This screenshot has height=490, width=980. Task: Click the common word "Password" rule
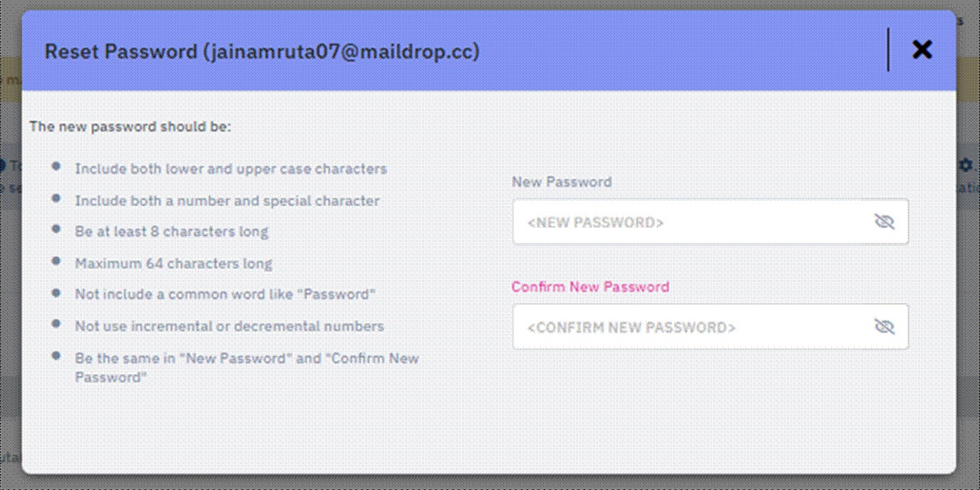coord(225,294)
